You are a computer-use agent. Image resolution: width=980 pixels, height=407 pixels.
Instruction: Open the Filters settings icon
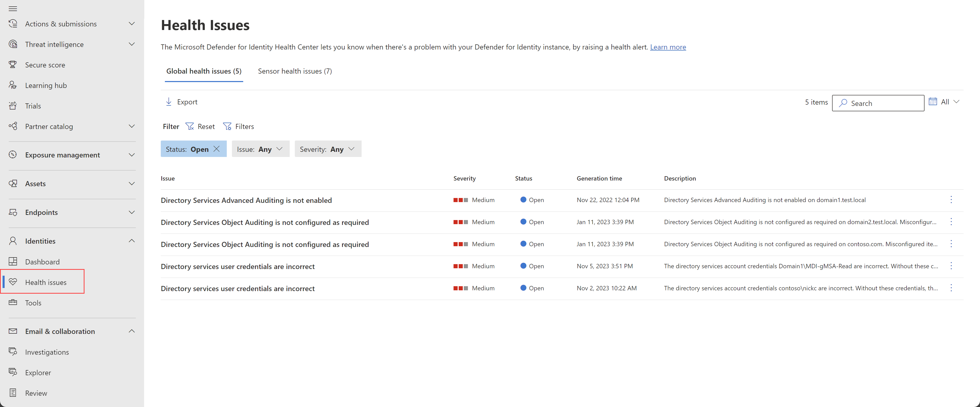[227, 126]
